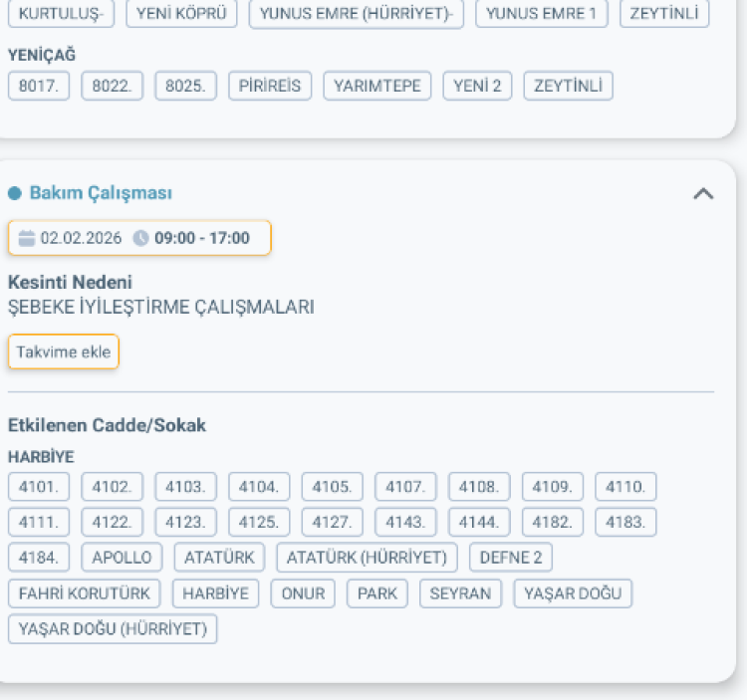Select the 02.02.2026 date-time badge

pos(139,238)
